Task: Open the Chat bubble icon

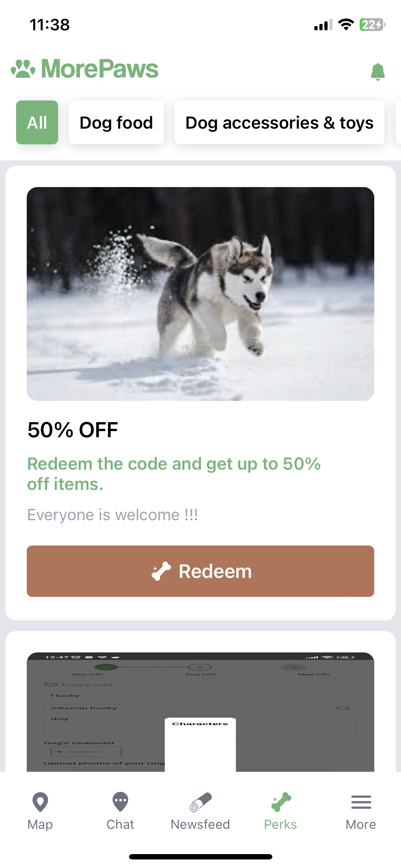Action: (120, 802)
